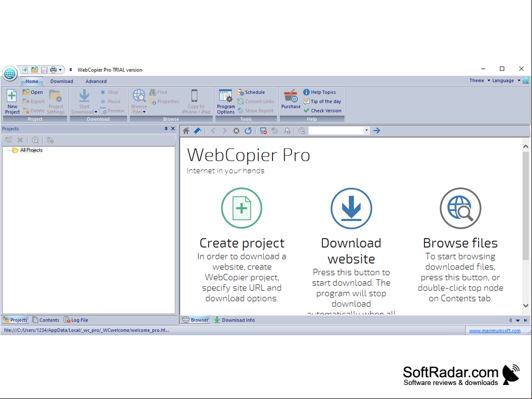Select the Log File bottom tab
This screenshot has width=532, height=399.
click(x=76, y=320)
